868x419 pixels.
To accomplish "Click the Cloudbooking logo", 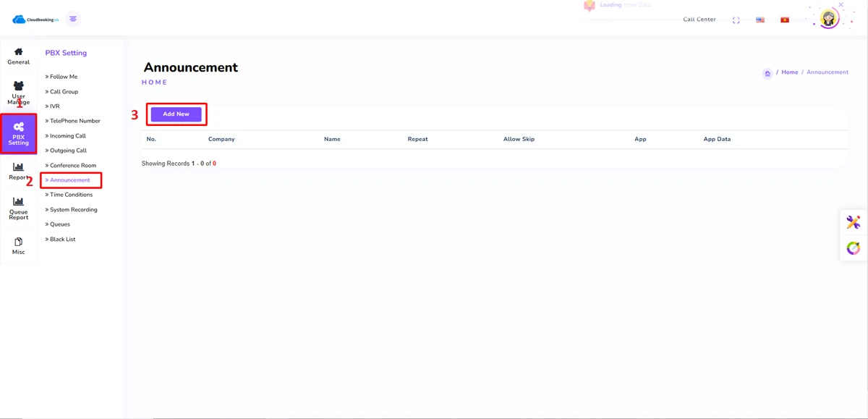I will (x=35, y=20).
